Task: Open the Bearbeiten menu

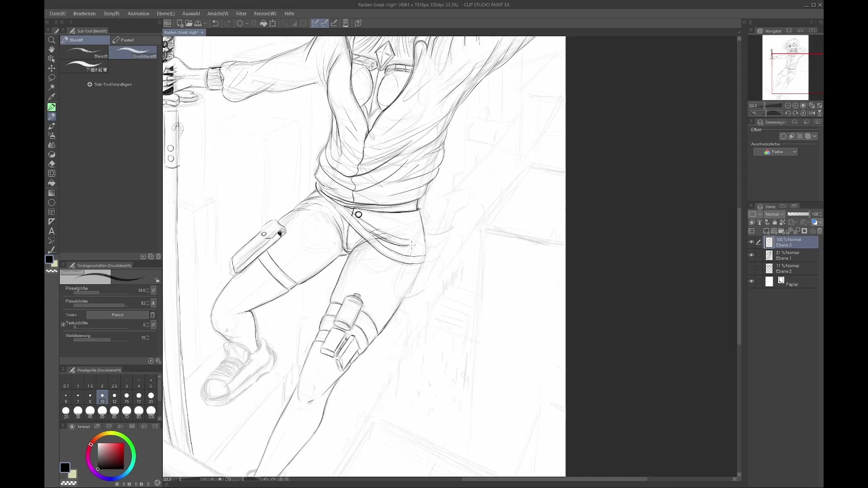Action: [85, 14]
